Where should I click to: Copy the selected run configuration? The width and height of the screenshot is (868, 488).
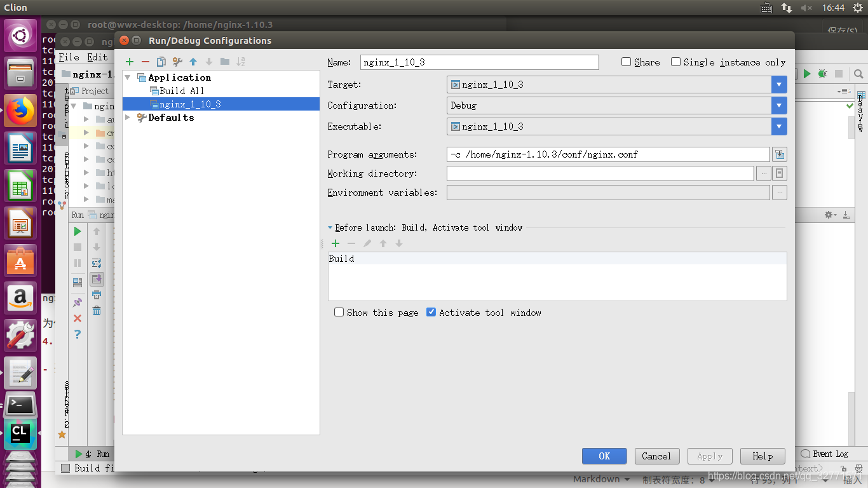[x=161, y=62]
